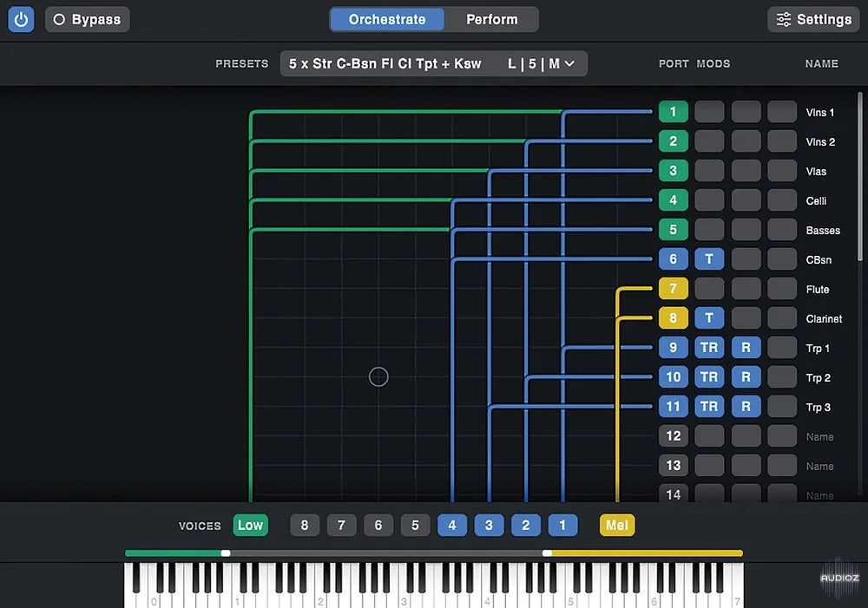
Task: Click second empty mod slot for Celli
Action: tap(746, 199)
